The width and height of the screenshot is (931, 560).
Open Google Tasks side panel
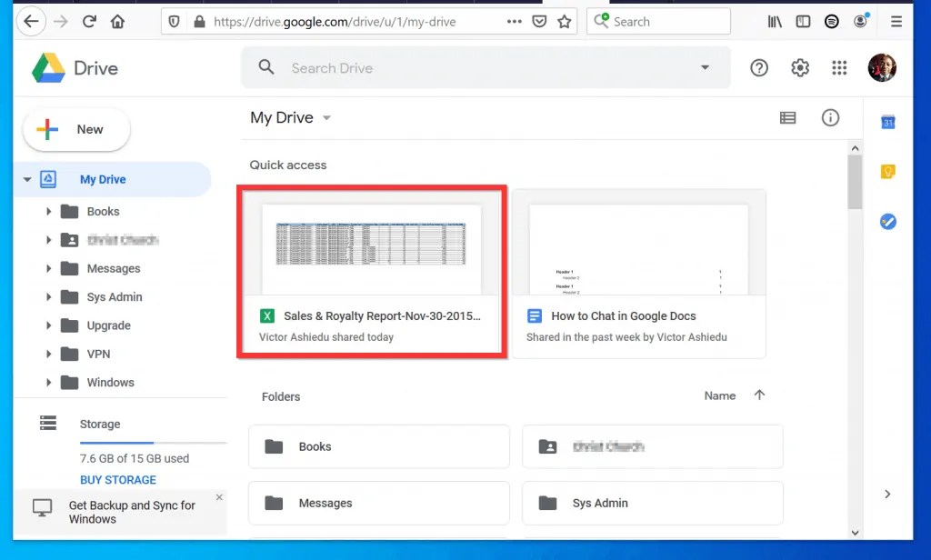[887, 221]
